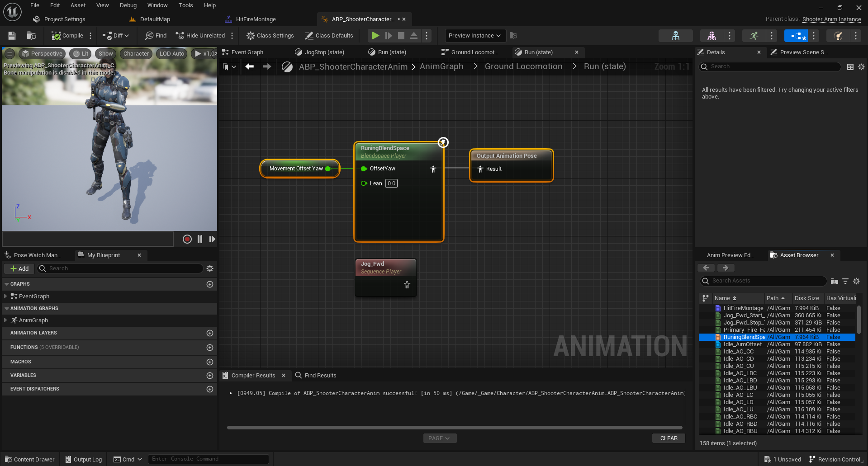Open the Physics asset mode icon
This screenshot has height=466, width=868.
pos(838,36)
